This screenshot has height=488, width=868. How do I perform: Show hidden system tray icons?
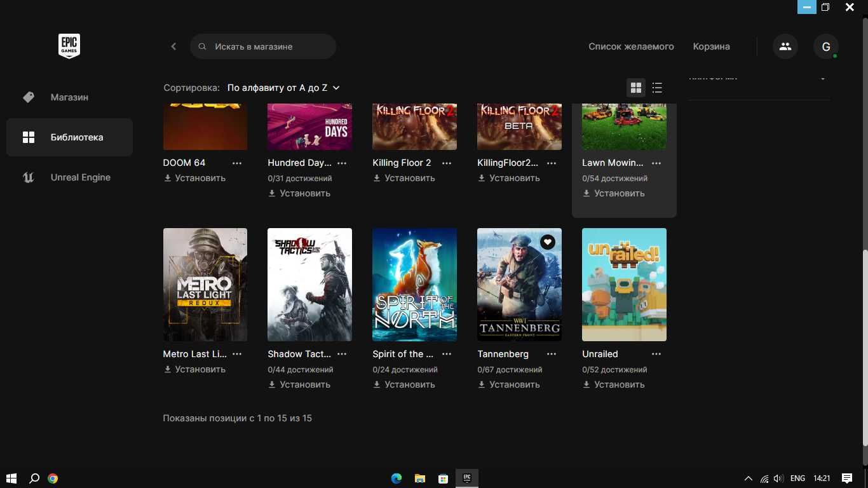pyautogui.click(x=748, y=478)
